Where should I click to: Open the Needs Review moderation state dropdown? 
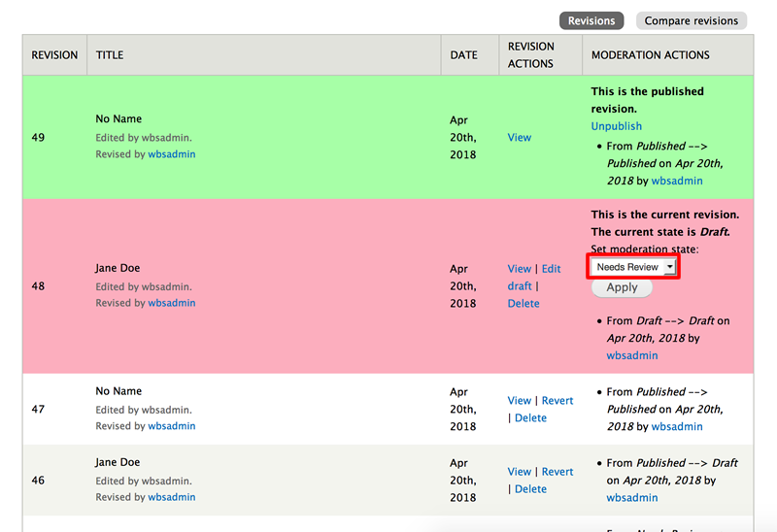coord(635,267)
